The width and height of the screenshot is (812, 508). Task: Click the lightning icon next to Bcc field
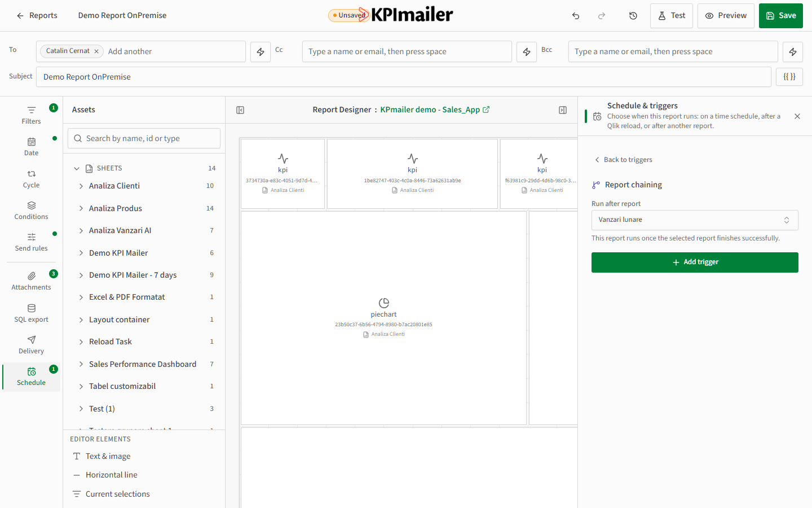pos(793,51)
